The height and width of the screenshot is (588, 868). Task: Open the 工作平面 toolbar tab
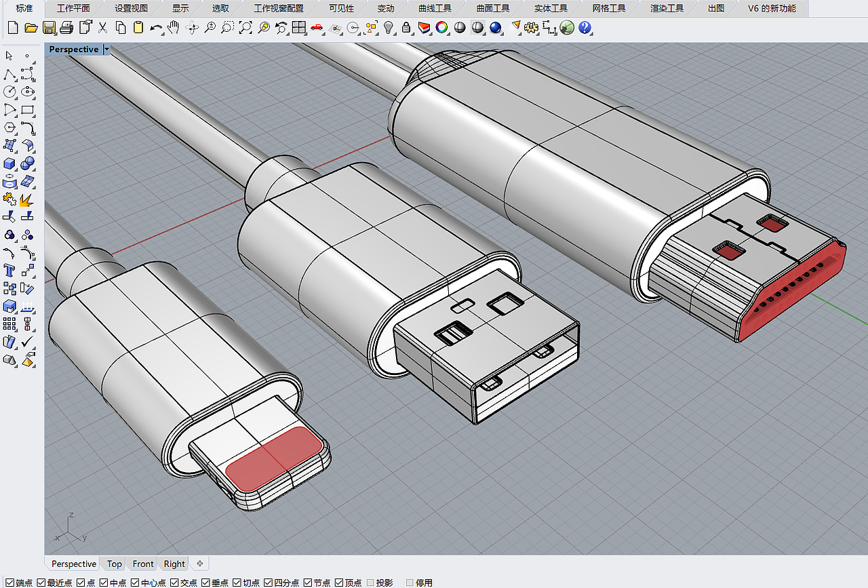click(73, 8)
